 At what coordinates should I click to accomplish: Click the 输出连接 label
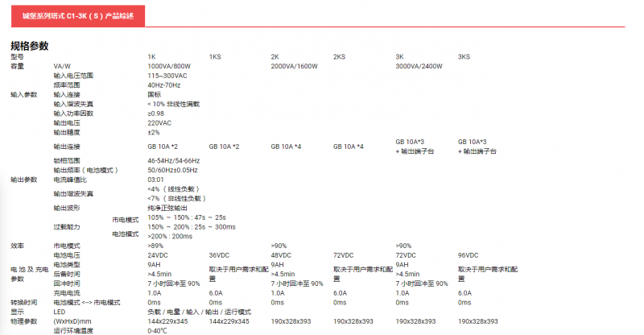(67, 147)
